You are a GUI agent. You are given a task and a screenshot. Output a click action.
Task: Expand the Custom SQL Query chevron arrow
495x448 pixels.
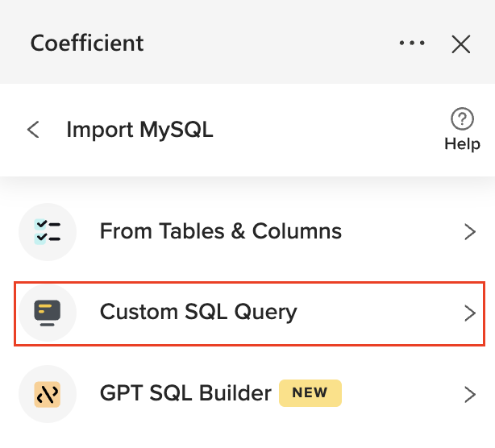(470, 313)
